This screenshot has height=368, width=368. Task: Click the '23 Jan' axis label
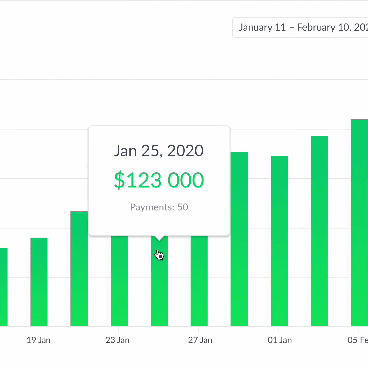(117, 340)
